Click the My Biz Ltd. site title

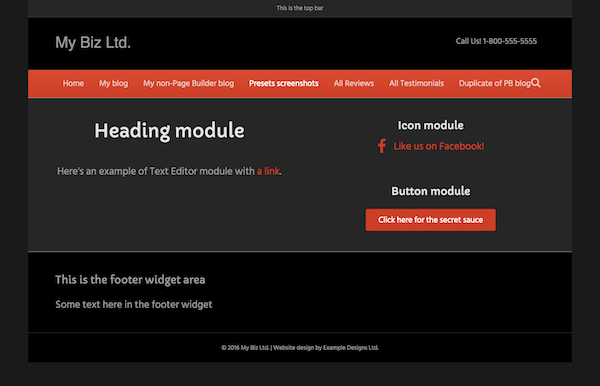pyautogui.click(x=93, y=42)
